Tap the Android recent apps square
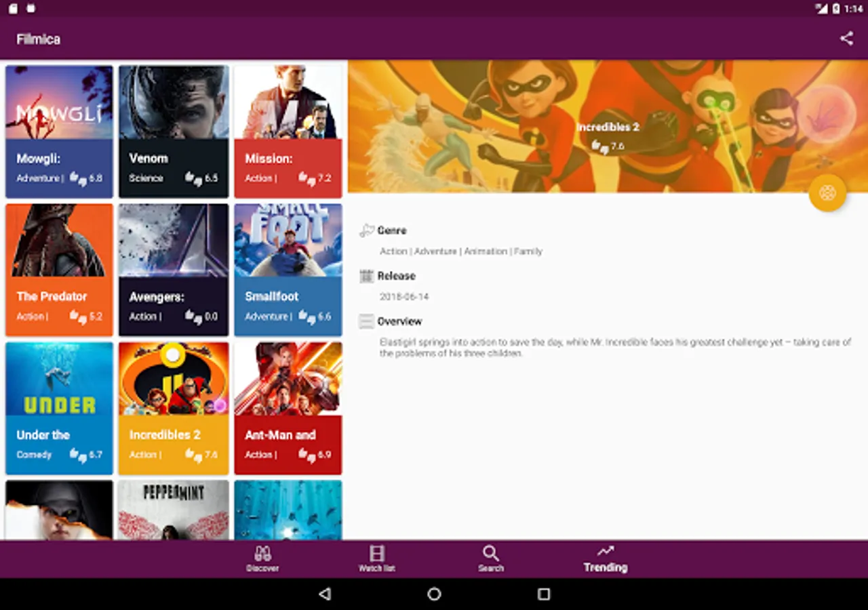This screenshot has height=610, width=868. pyautogui.click(x=544, y=594)
